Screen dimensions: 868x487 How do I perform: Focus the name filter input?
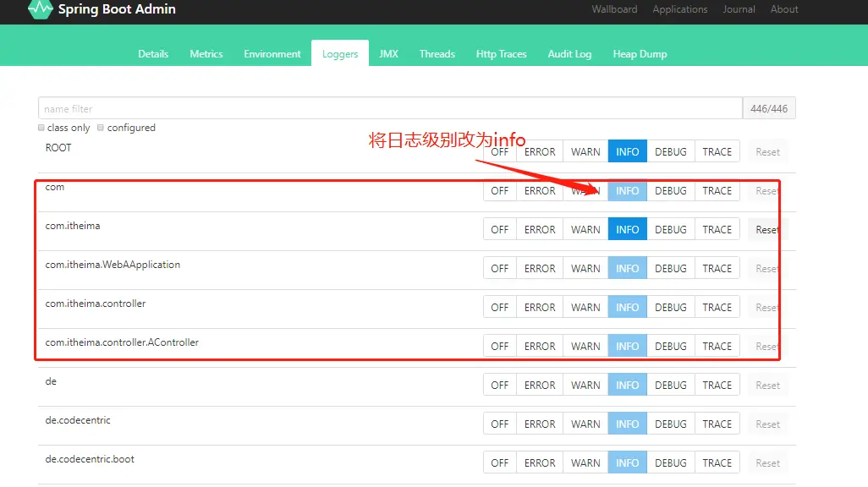pyautogui.click(x=390, y=108)
